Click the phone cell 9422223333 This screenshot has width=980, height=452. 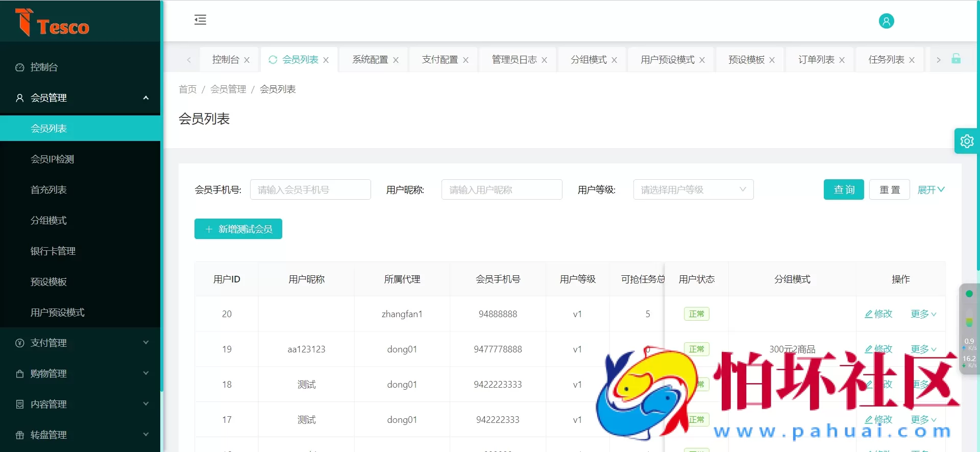pos(498,385)
